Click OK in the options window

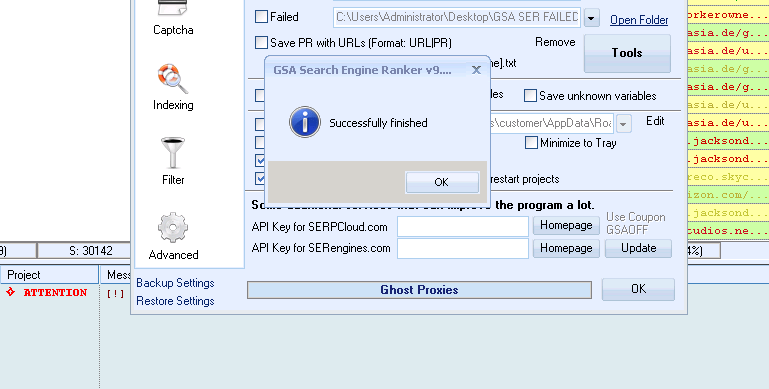pyautogui.click(x=638, y=289)
